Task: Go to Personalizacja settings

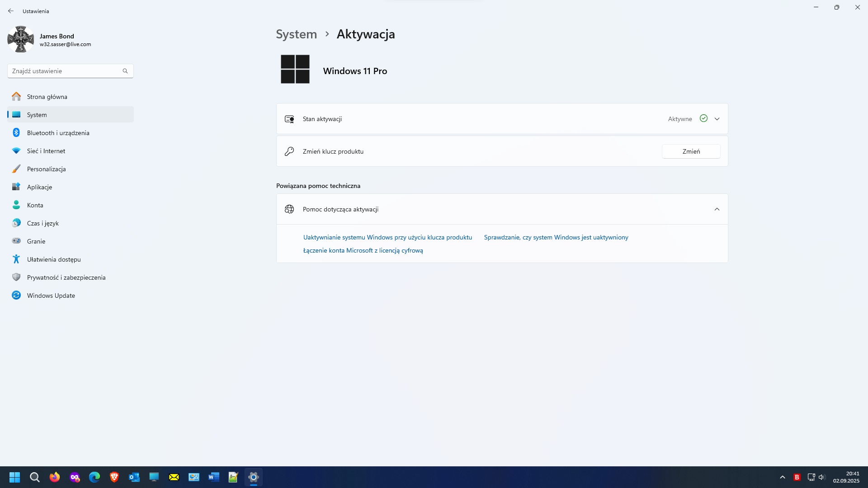Action: click(x=71, y=169)
